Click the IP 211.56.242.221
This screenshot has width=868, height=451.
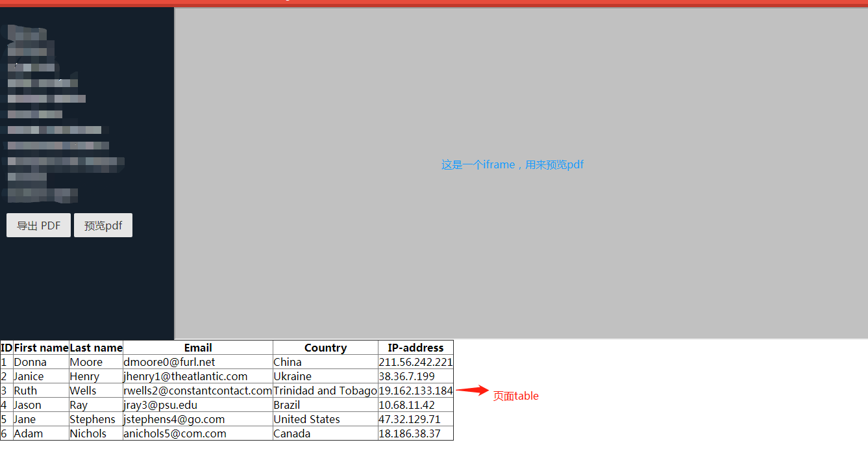tap(415, 362)
